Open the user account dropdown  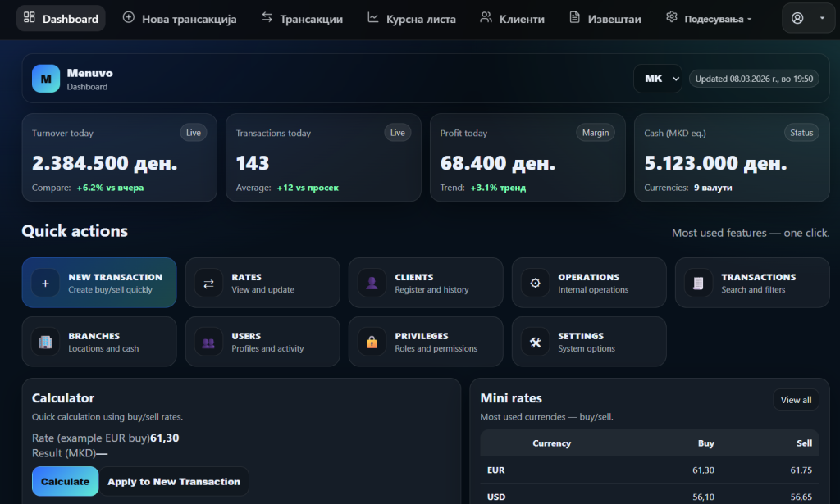[808, 18]
